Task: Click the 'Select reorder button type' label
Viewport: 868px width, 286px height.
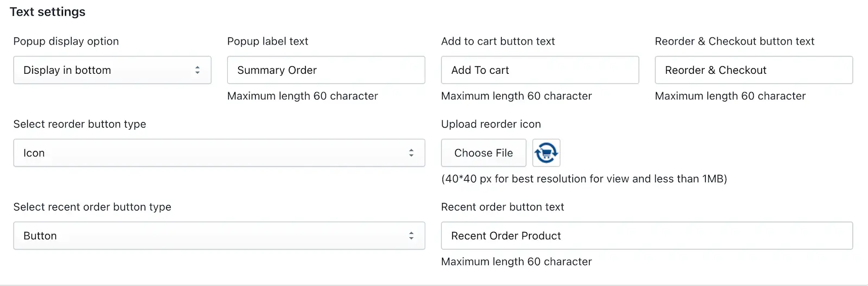Action: click(80, 124)
